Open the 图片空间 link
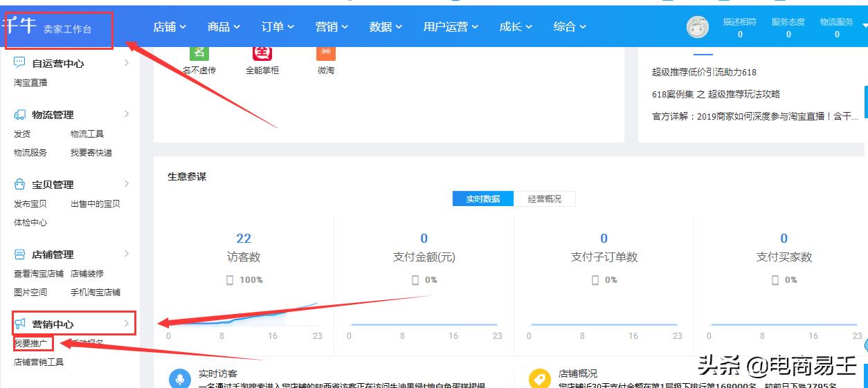 [x=30, y=292]
